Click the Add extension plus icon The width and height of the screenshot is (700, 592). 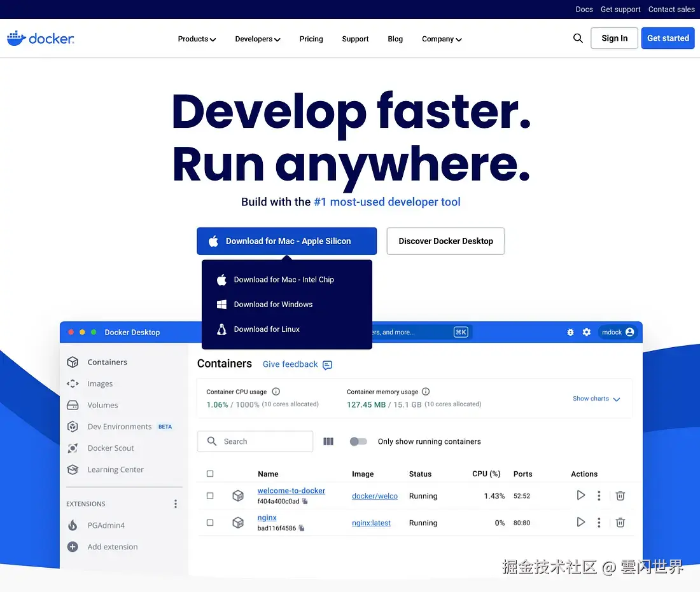coord(73,546)
